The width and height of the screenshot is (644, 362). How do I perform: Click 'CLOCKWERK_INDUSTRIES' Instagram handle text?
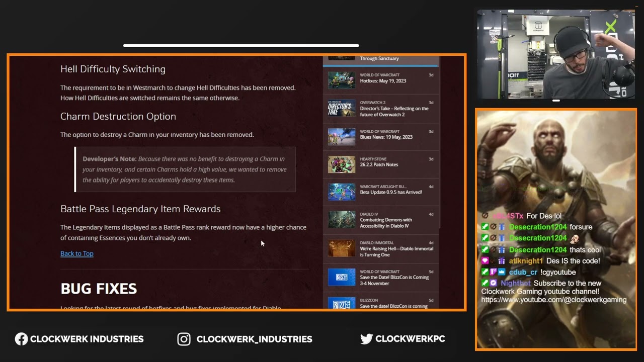pos(254,339)
